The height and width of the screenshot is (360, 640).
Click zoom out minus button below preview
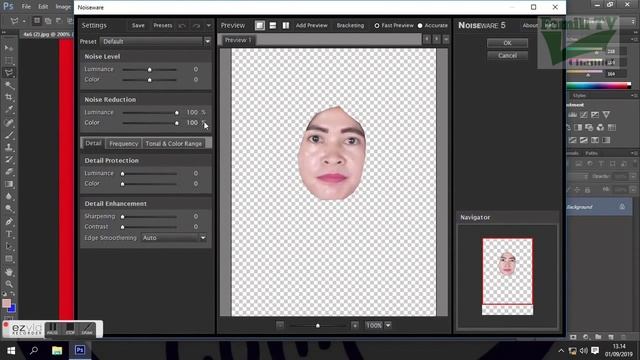coord(280,325)
